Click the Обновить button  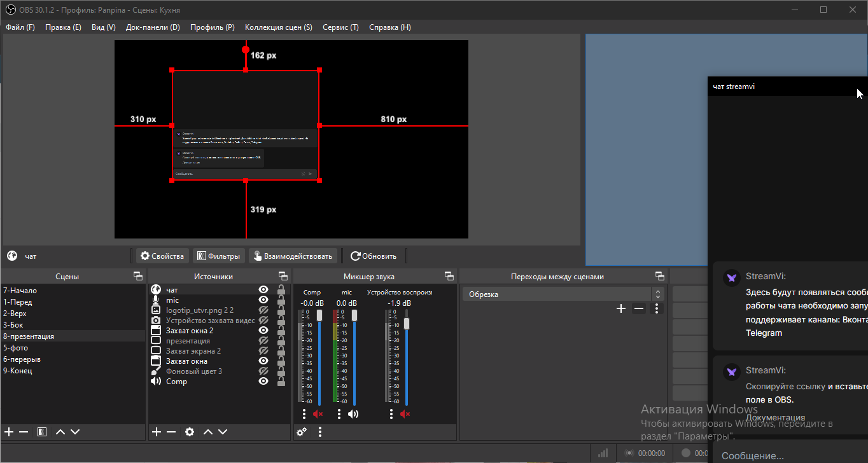click(374, 256)
